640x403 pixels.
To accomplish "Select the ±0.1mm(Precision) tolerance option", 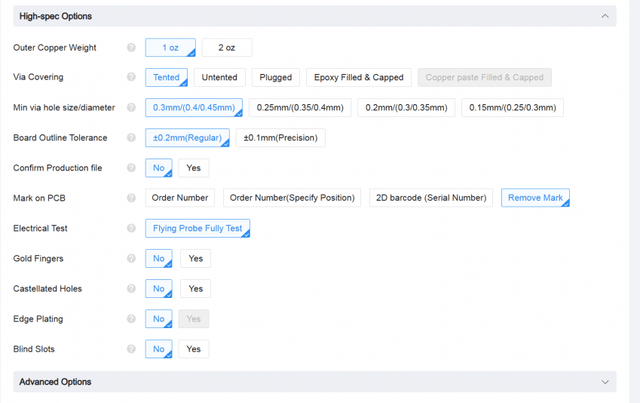I will 281,138.
